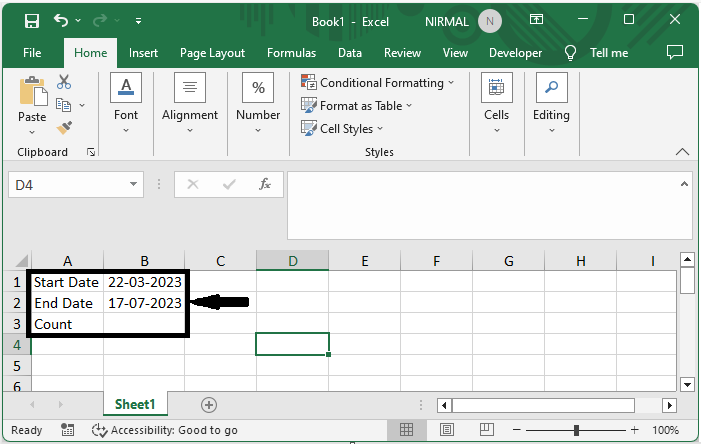The image size is (701, 444).
Task: Switch to the View tab
Action: click(x=455, y=53)
